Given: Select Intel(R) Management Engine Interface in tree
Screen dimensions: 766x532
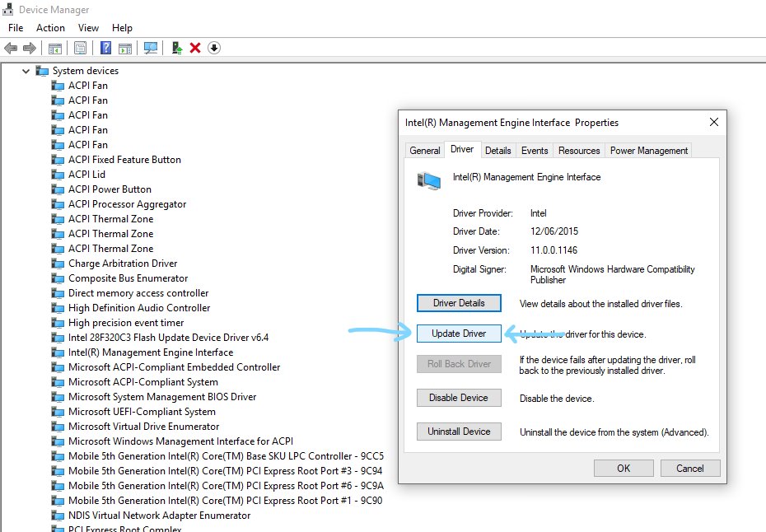Looking at the screenshot, I should pyautogui.click(x=151, y=352).
